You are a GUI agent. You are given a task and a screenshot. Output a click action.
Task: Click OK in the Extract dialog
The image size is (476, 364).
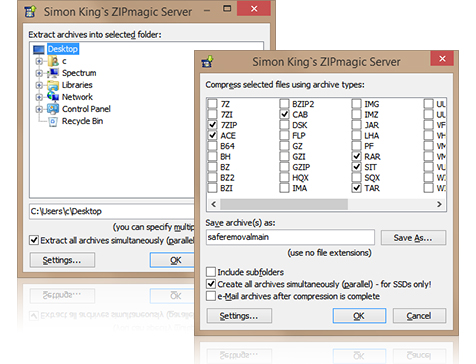172,260
